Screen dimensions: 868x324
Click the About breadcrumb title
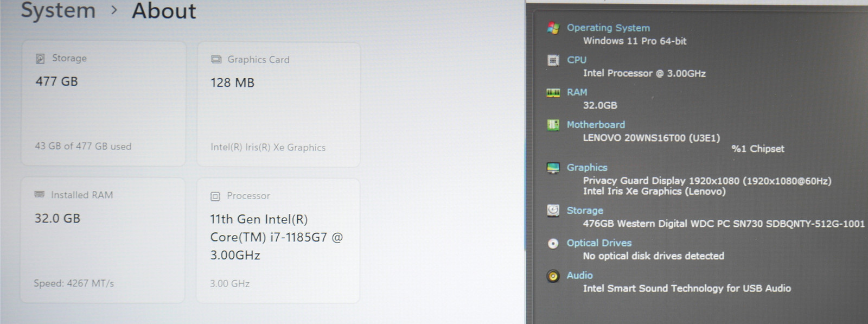click(x=164, y=11)
